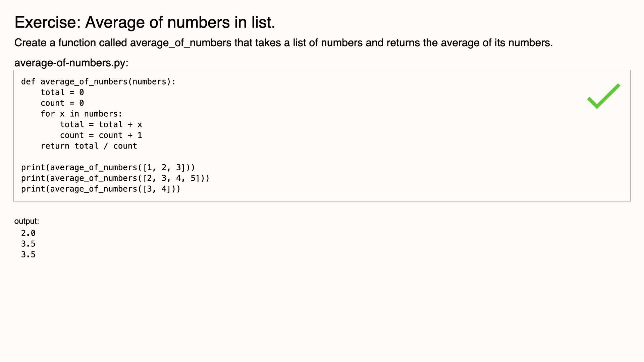Viewport: 644px width, 362px height.
Task: Click the exercise title heading
Action: (x=145, y=22)
